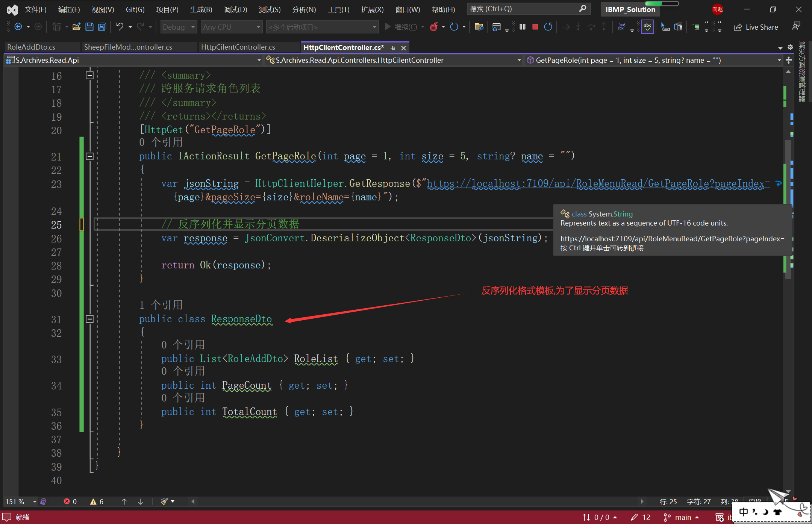Viewport: 812px width, 524px height.
Task: Open the GetPageRole member navigation dropdown
Action: tap(653, 60)
